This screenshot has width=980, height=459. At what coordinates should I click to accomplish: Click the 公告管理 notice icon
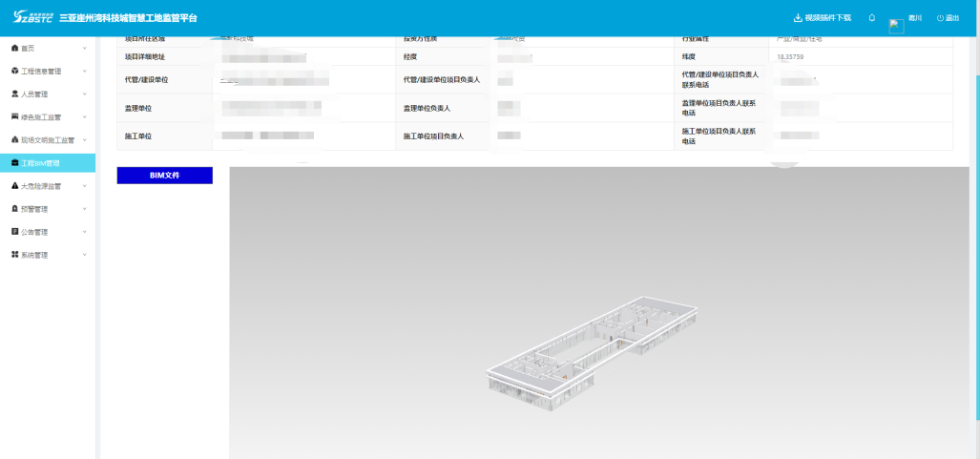(x=14, y=232)
